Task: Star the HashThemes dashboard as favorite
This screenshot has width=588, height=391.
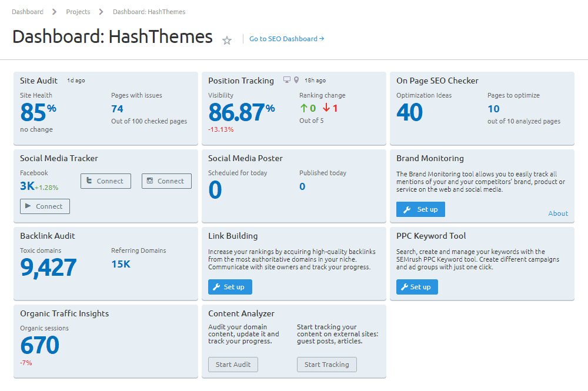Action: coord(227,40)
